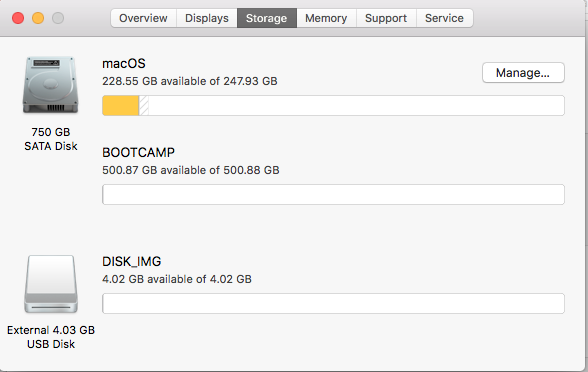Click the red close window button
Image resolution: width=588 pixels, height=372 pixels.
(x=18, y=18)
